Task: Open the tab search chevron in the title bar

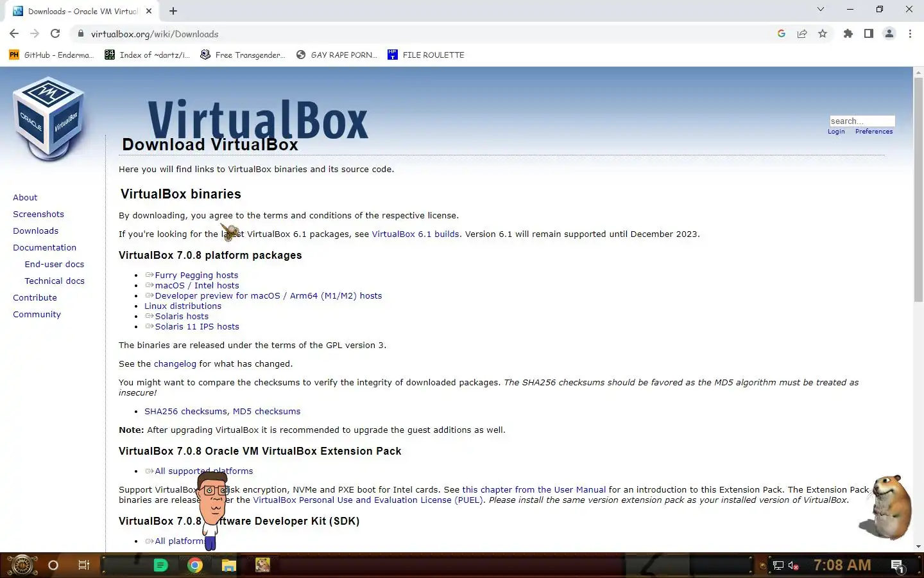Action: point(820,10)
